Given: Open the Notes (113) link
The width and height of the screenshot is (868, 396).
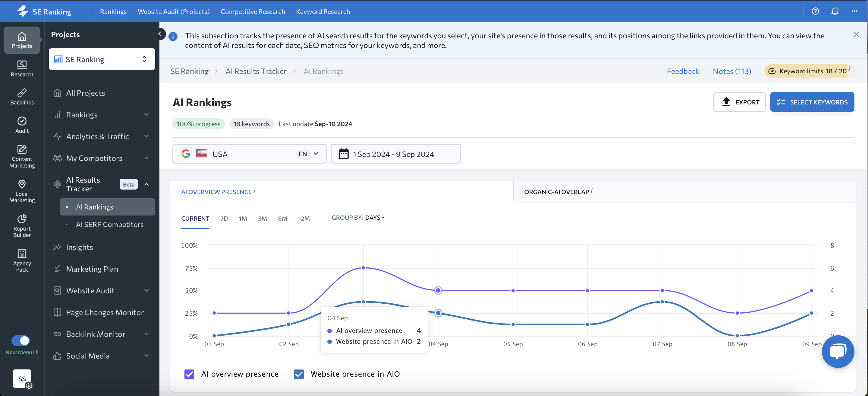Looking at the screenshot, I should tap(731, 71).
